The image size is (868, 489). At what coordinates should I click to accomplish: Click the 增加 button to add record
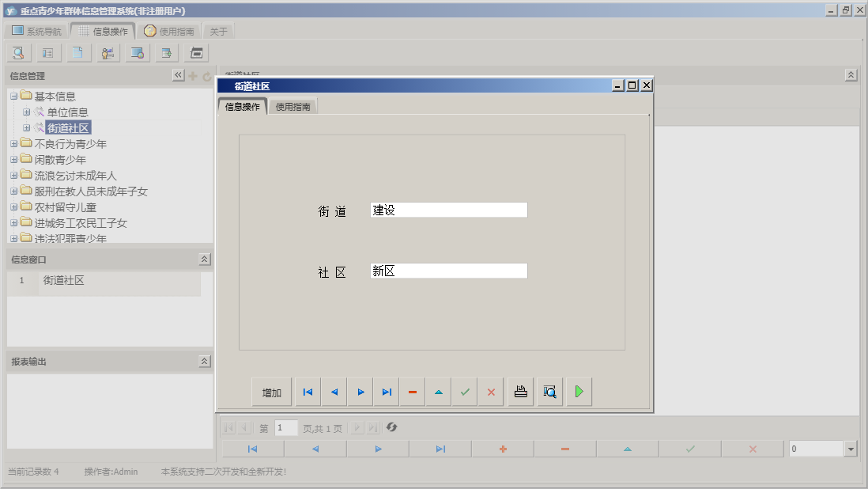click(271, 391)
